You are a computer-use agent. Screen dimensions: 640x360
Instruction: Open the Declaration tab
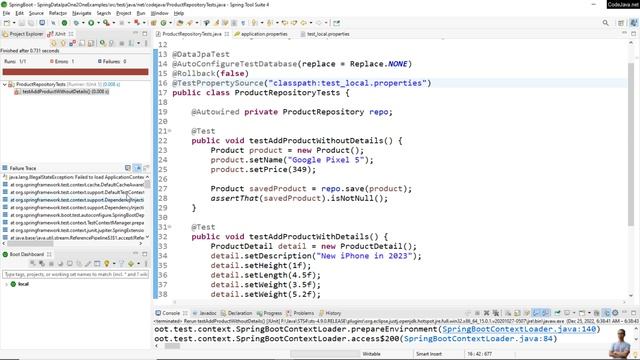[236, 313]
